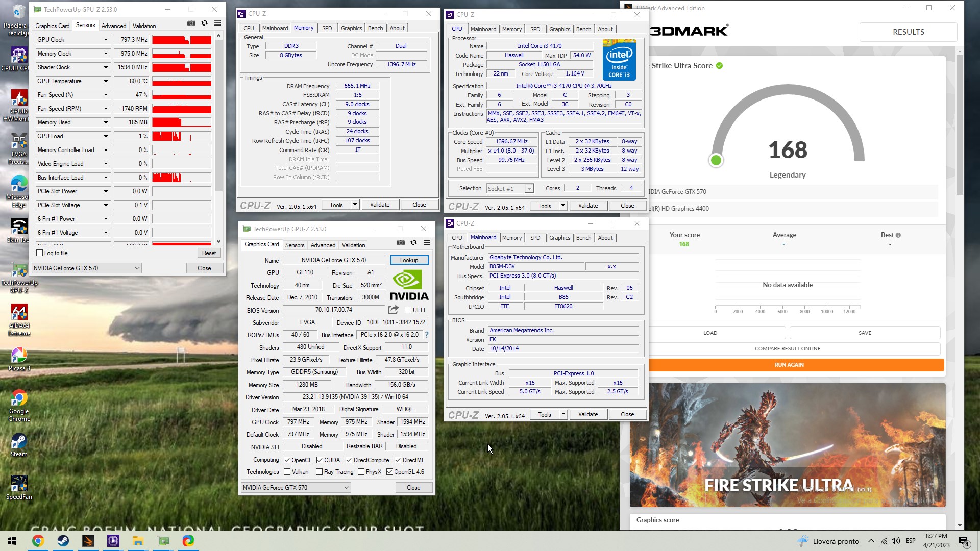Click the GPU Clock red sensor graph
The image size is (980, 551).
(182, 40)
